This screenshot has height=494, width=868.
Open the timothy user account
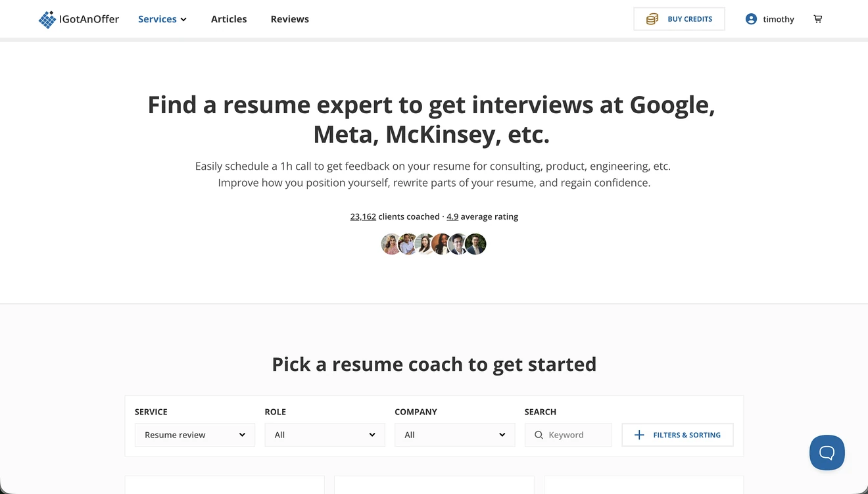tap(770, 19)
